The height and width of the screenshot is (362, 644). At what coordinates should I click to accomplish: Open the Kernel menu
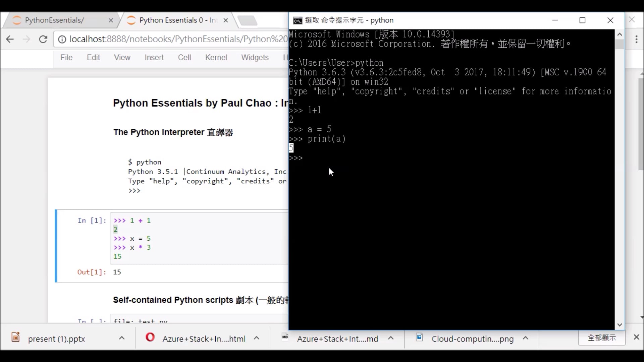(x=216, y=57)
